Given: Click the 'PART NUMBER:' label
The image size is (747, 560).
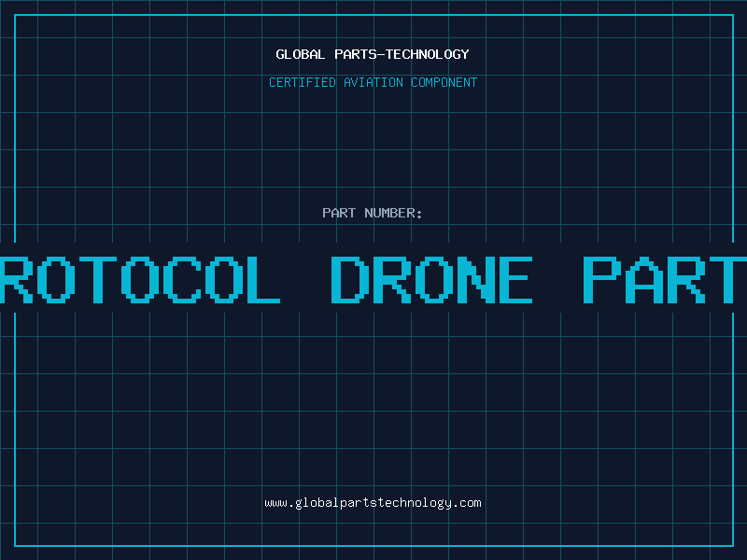Looking at the screenshot, I should tap(373, 213).
